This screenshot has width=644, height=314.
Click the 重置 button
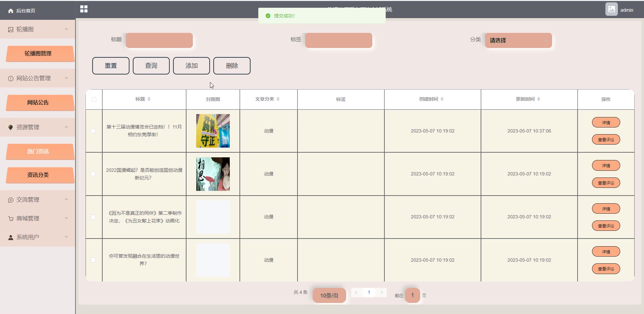pyautogui.click(x=111, y=66)
